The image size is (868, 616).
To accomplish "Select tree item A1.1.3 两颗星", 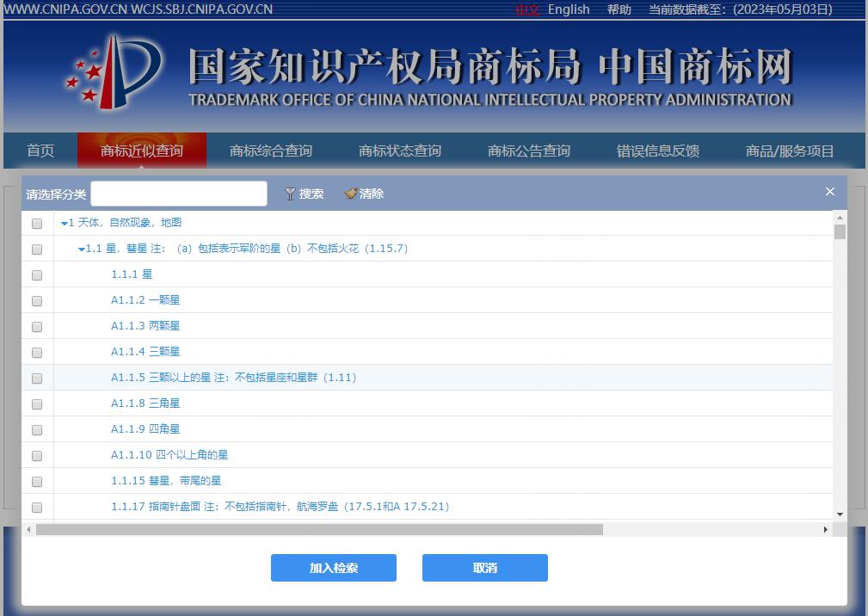I will click(145, 325).
